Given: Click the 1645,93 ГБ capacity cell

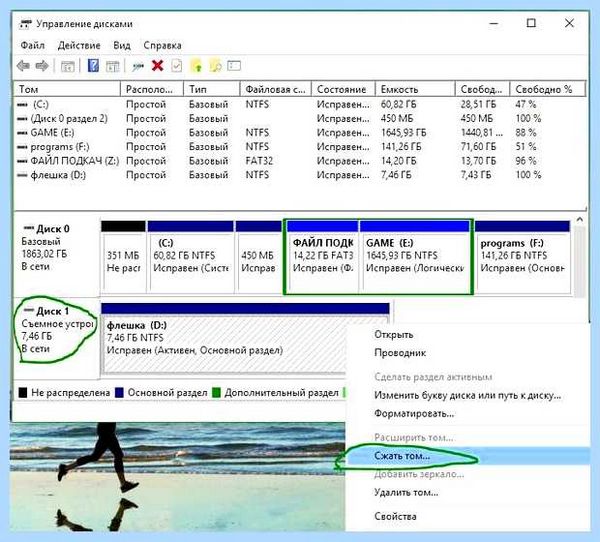Looking at the screenshot, I should pos(404,133).
